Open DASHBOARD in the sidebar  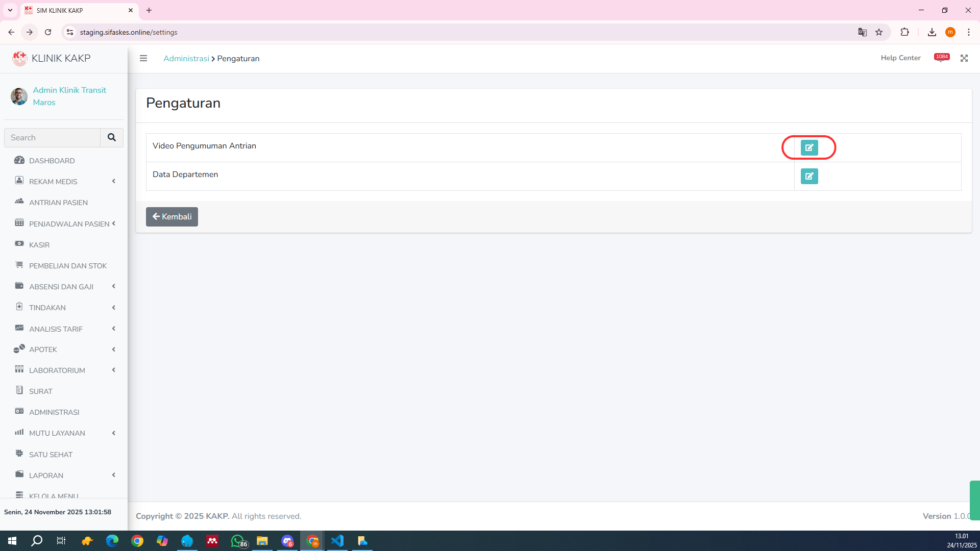52,160
